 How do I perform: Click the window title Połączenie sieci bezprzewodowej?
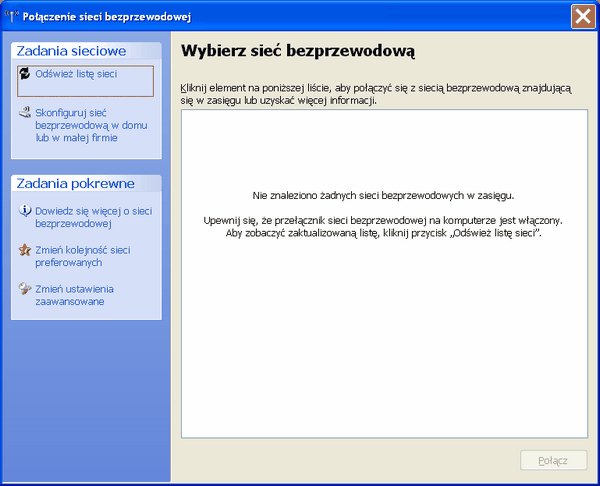(x=107, y=16)
